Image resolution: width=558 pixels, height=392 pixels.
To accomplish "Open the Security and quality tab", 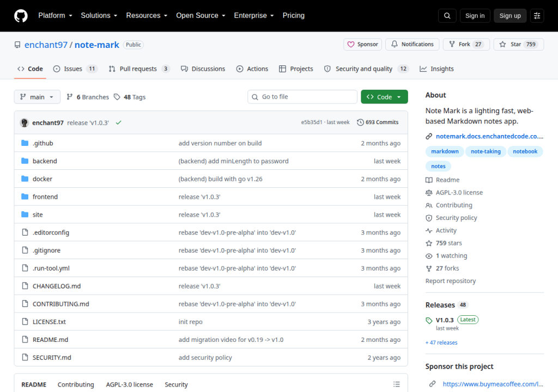I will [366, 69].
